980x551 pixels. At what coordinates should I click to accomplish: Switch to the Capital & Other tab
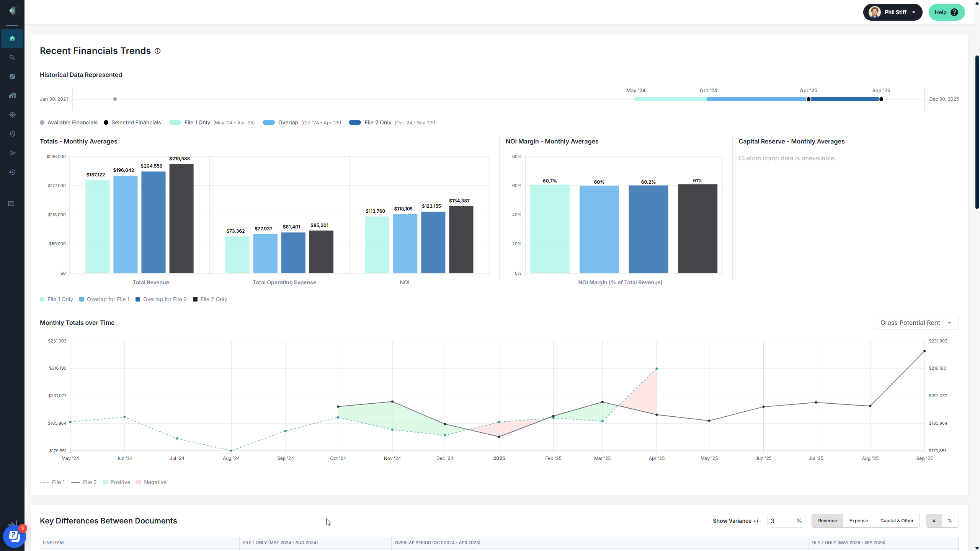[x=897, y=521]
